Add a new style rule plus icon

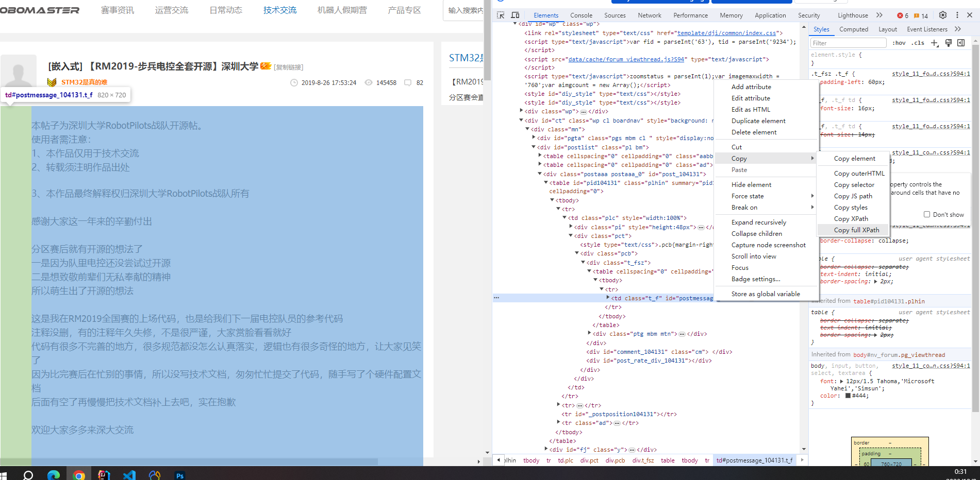click(935, 43)
